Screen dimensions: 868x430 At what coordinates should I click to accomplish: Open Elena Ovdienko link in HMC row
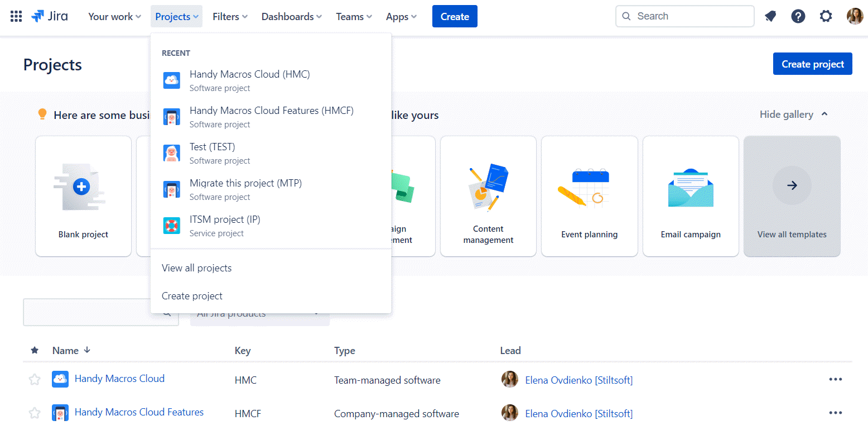(579, 380)
